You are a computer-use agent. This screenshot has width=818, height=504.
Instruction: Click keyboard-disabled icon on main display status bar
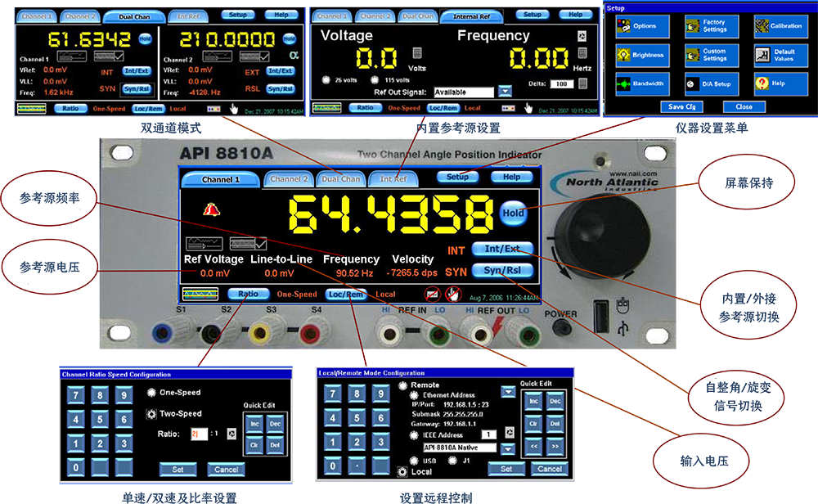(x=432, y=295)
